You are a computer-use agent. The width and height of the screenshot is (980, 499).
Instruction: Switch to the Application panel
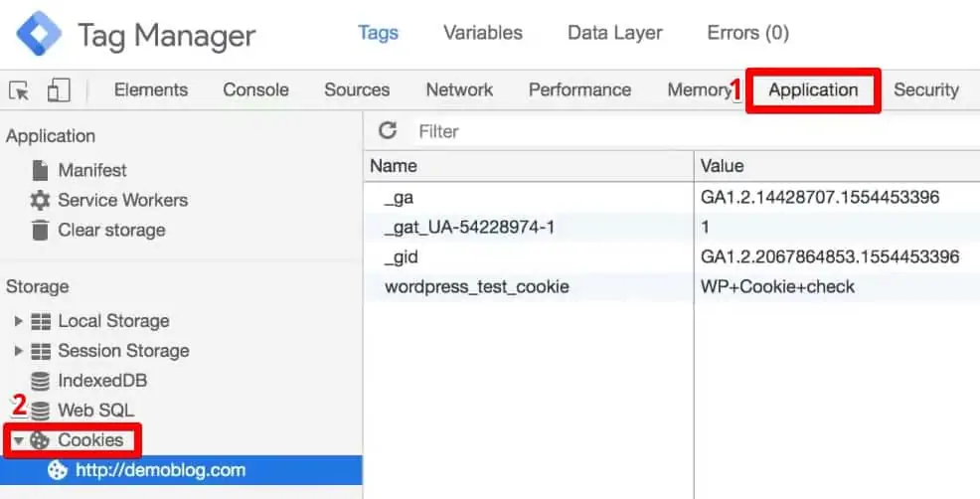(x=813, y=90)
